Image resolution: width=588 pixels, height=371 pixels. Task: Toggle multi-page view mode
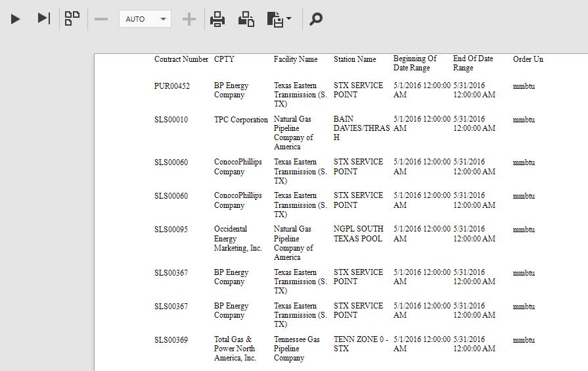click(x=72, y=18)
